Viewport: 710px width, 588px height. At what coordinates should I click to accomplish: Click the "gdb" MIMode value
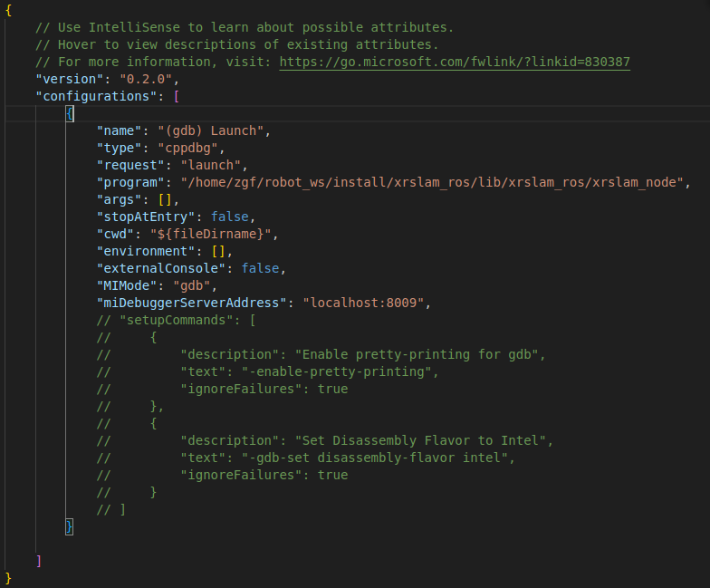(x=192, y=286)
